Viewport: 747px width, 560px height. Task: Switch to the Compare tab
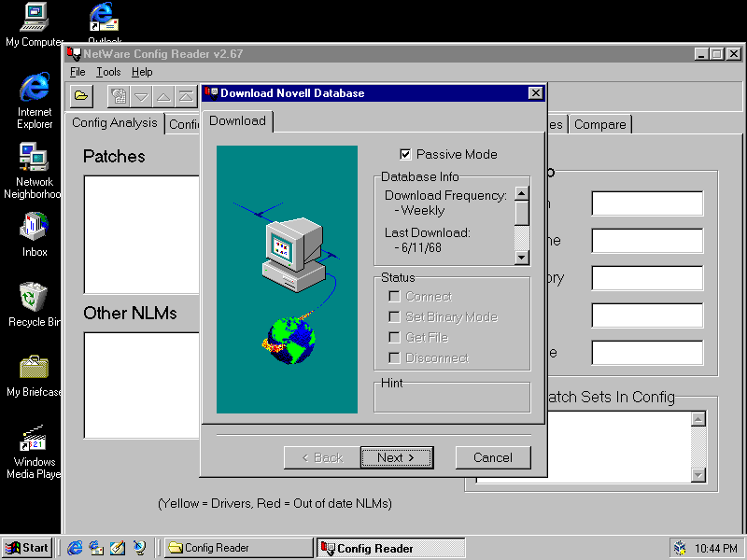(x=599, y=124)
